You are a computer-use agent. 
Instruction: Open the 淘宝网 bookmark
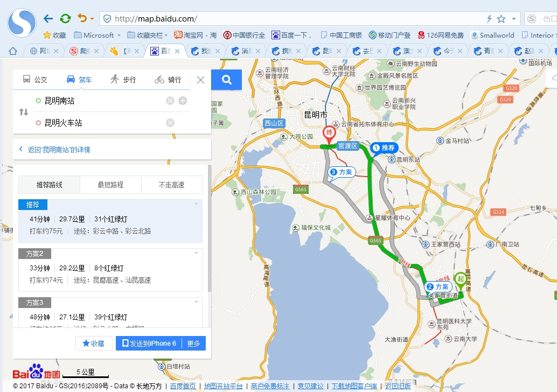[x=195, y=35]
